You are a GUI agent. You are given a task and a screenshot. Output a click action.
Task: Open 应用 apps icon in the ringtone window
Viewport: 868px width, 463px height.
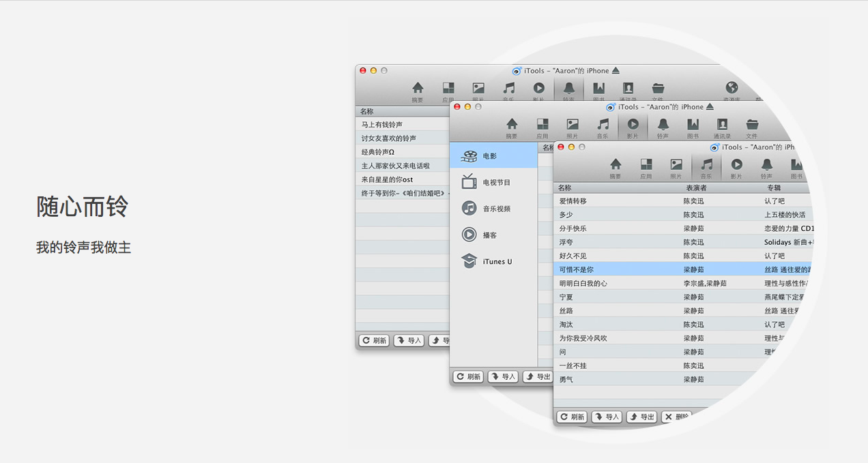pos(448,89)
